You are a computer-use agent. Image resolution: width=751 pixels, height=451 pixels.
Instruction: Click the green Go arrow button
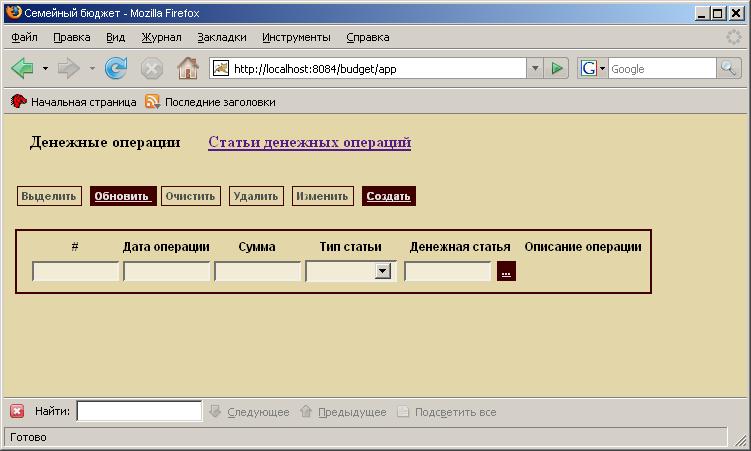557,68
